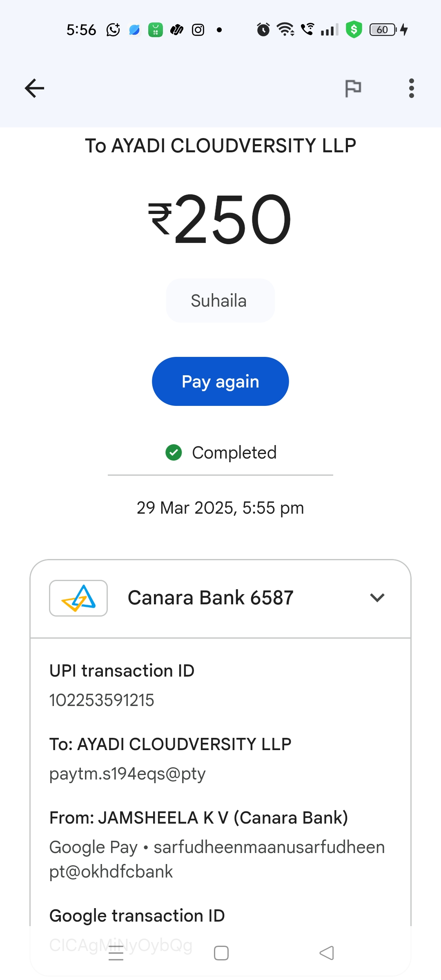Tap the alarm clock status icon
Image resolution: width=441 pixels, height=980 pixels.
[x=263, y=30]
